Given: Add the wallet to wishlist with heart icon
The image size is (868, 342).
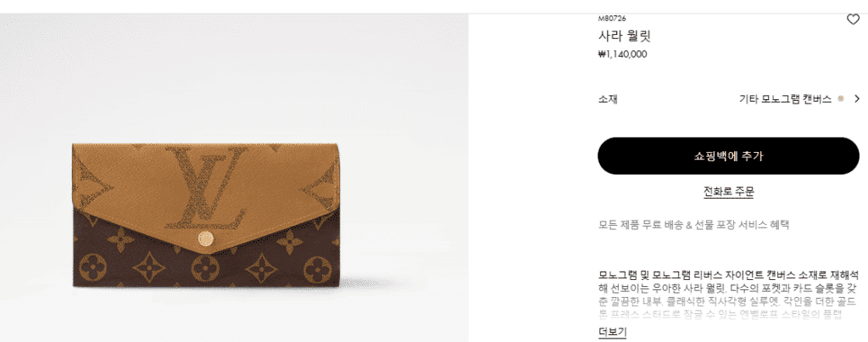Looking at the screenshot, I should [853, 20].
